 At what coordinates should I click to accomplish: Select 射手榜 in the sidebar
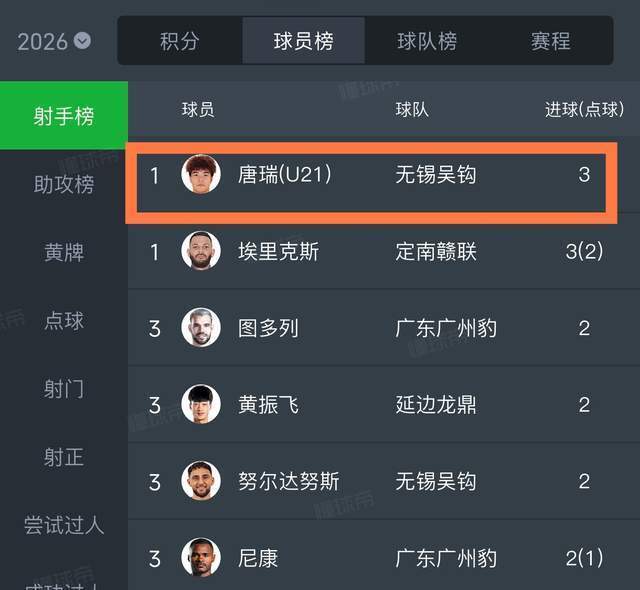pyautogui.click(x=64, y=116)
